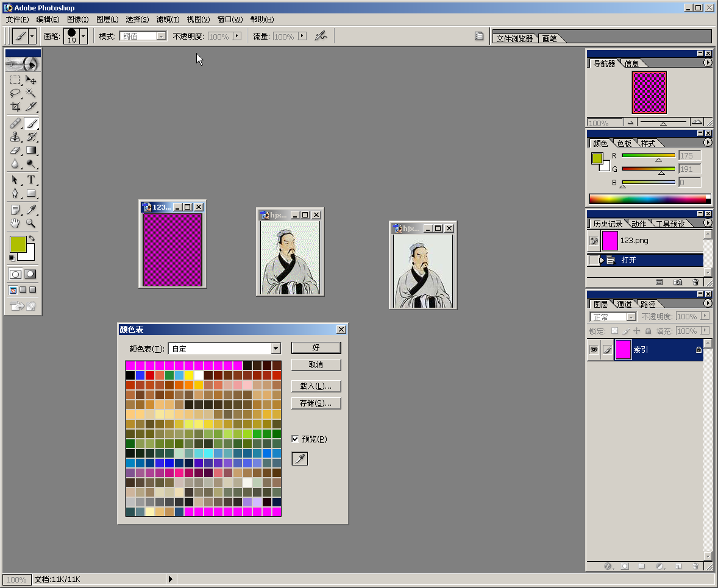Viewport: 718px width, 588px height.
Task: Click the foreground color swatch in toolbox
Action: [x=18, y=244]
